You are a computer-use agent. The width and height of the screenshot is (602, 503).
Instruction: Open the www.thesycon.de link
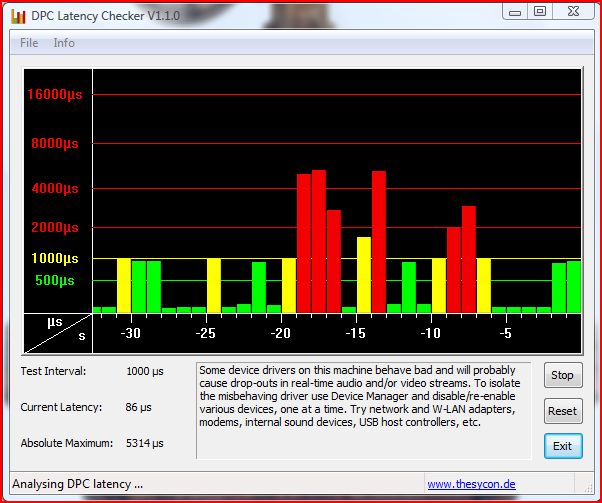pos(472,484)
